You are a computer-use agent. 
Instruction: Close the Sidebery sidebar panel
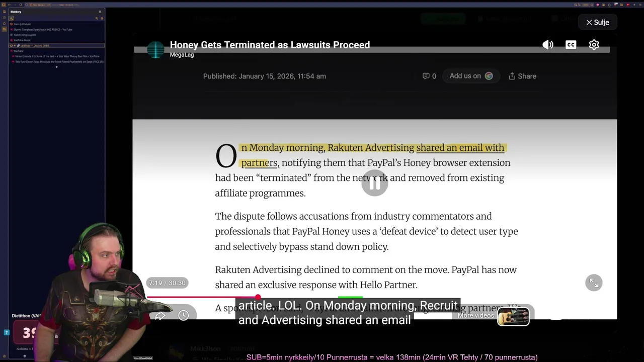(x=100, y=12)
